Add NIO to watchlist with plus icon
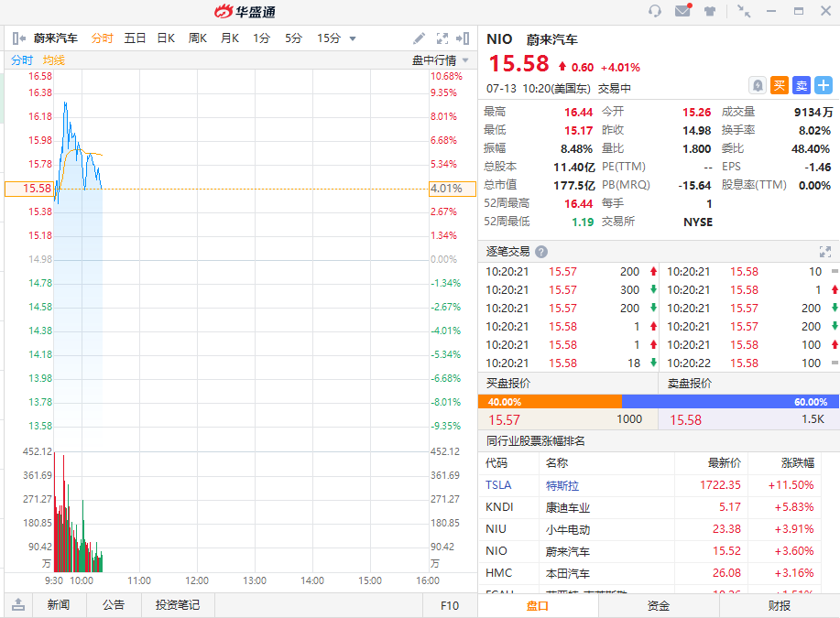 click(824, 85)
